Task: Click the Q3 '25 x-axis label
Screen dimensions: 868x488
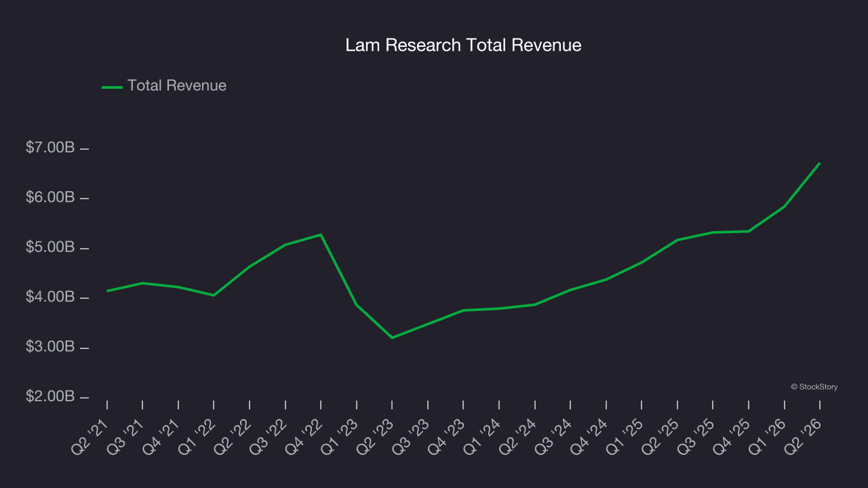Action: pos(696,436)
